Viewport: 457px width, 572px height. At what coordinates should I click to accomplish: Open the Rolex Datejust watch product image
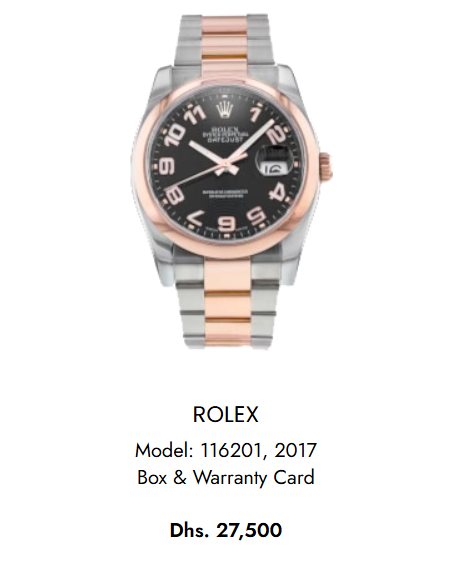tap(231, 181)
